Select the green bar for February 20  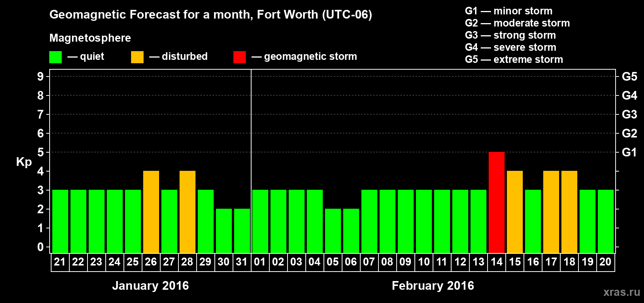click(x=606, y=221)
